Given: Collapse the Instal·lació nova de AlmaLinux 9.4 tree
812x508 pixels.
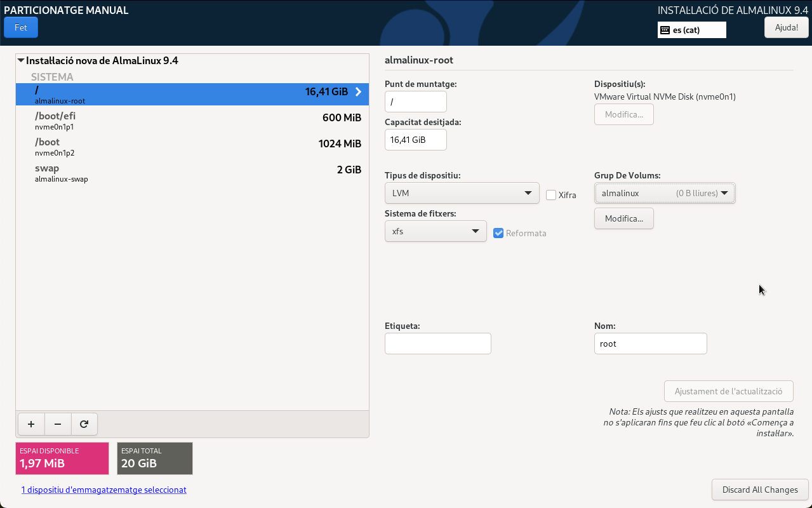Looking at the screenshot, I should [21, 61].
